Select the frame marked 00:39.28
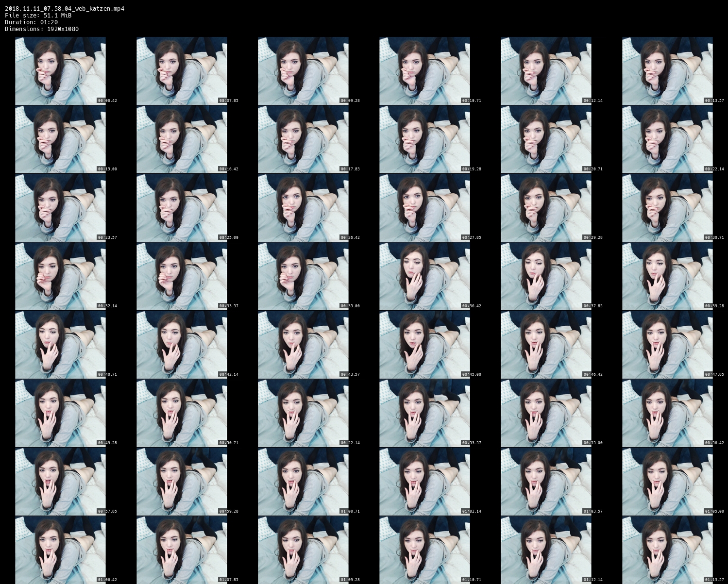This screenshot has height=584, width=728. coord(668,276)
